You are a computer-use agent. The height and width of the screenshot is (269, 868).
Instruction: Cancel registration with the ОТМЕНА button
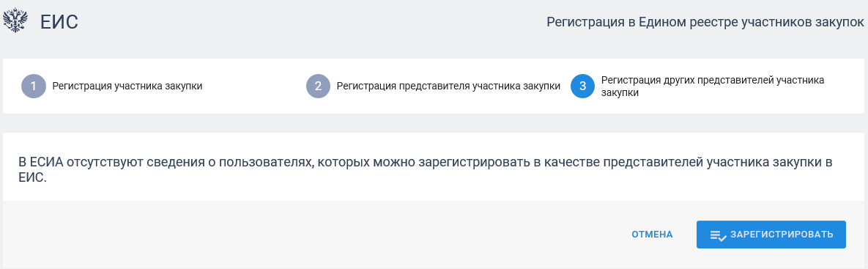click(x=652, y=235)
